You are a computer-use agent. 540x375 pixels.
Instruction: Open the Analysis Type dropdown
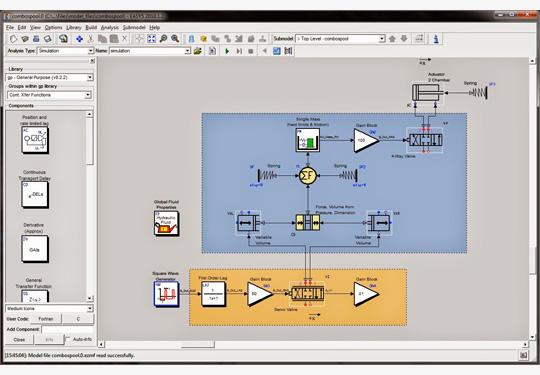65,51
